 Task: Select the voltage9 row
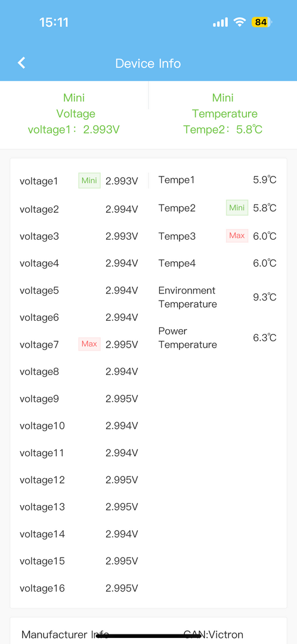79,399
